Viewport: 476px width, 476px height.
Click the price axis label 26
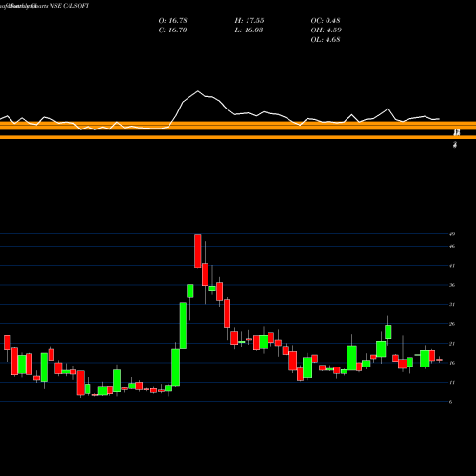[452, 324]
